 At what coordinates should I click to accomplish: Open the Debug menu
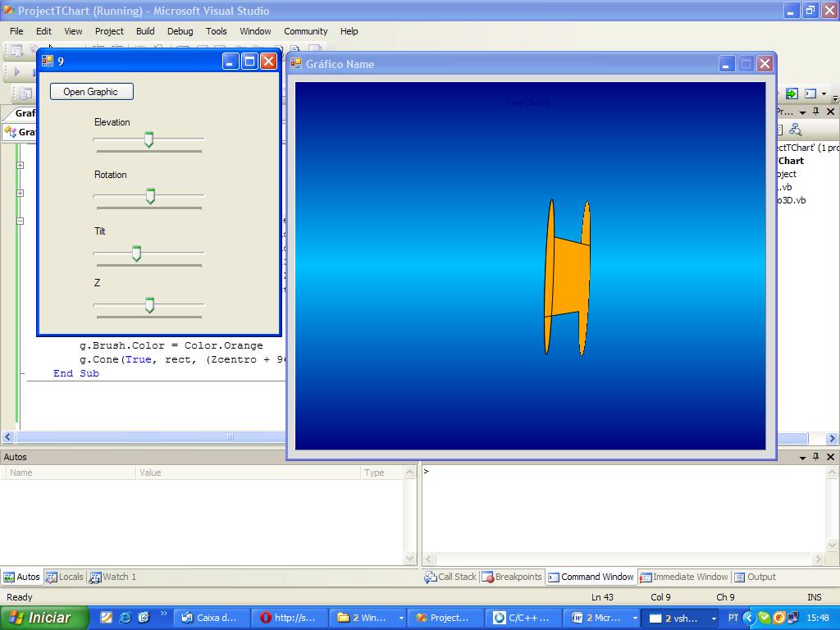point(180,31)
